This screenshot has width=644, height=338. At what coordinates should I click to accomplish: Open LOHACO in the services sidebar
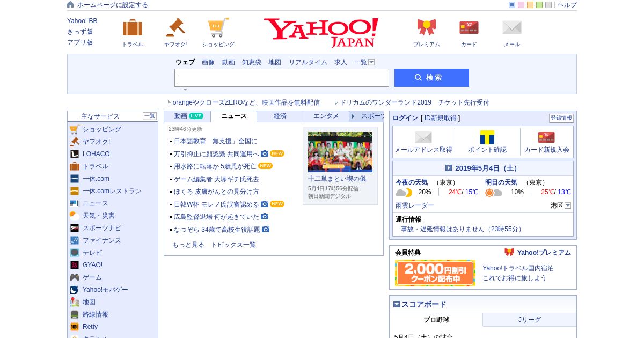tap(96, 154)
